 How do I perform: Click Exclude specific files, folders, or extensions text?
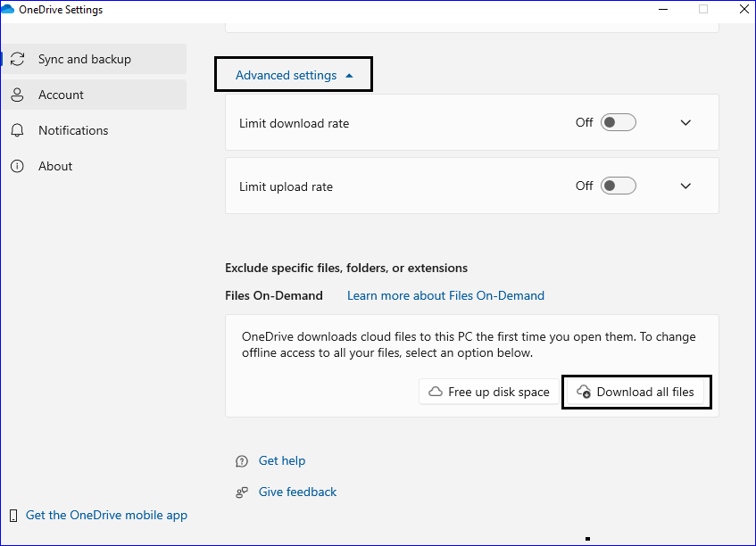346,268
